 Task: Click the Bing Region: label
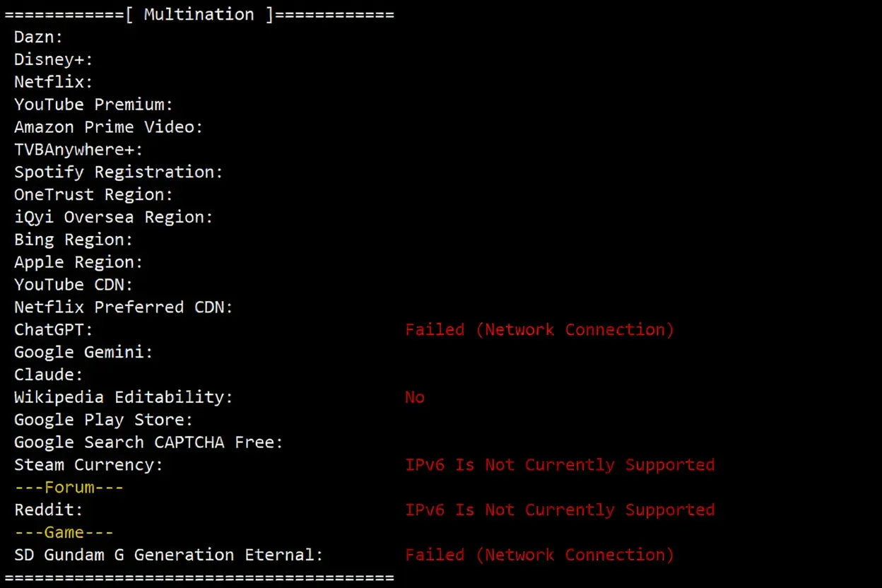pyautogui.click(x=73, y=240)
